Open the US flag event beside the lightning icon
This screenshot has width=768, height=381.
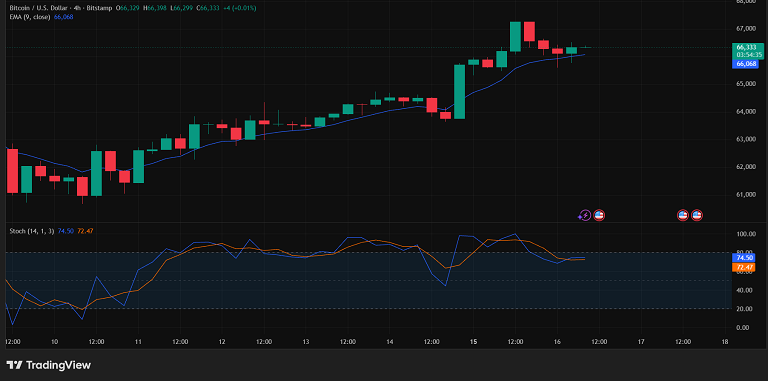pos(599,215)
